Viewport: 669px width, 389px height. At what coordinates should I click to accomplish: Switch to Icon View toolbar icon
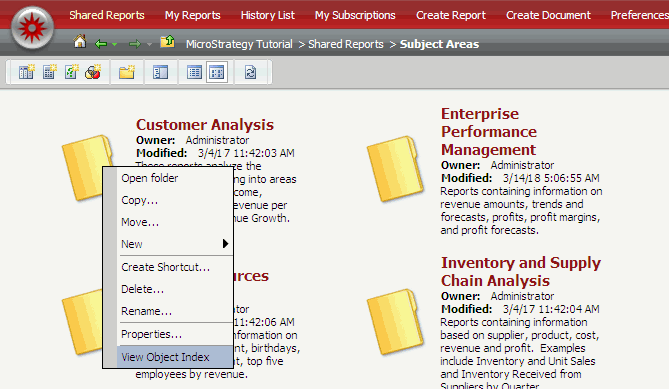tap(217, 72)
